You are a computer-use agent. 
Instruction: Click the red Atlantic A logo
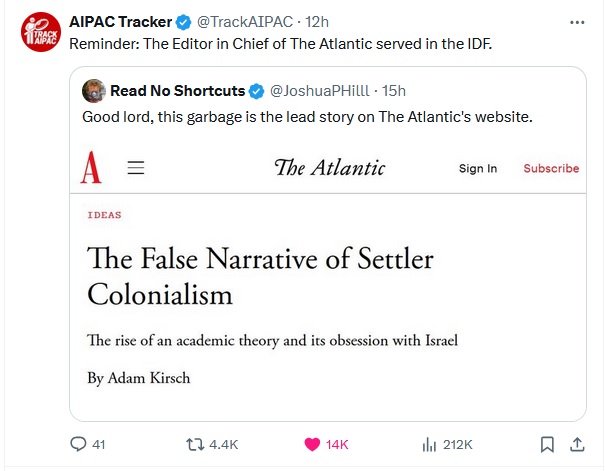[x=91, y=168]
